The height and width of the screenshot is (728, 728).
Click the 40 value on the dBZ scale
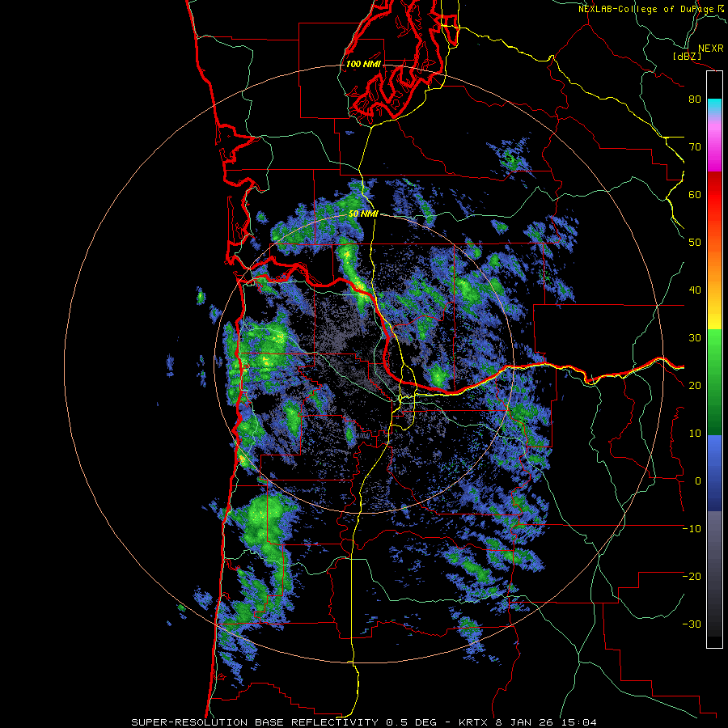click(695, 290)
